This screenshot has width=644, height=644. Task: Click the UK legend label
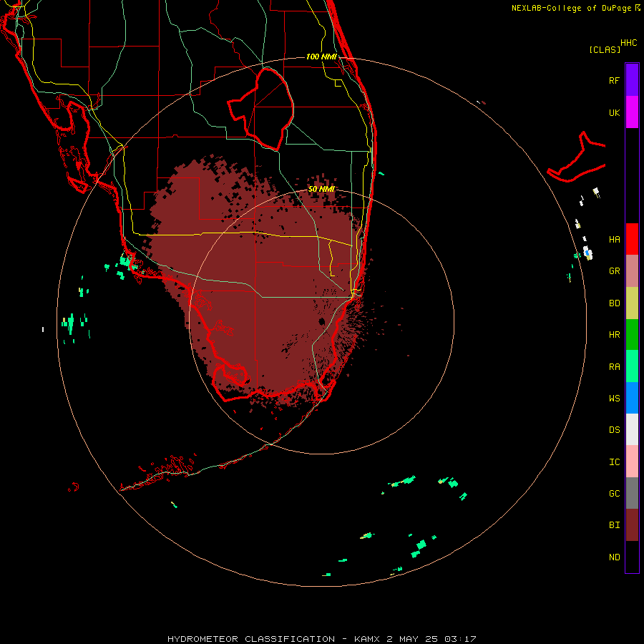click(x=614, y=112)
